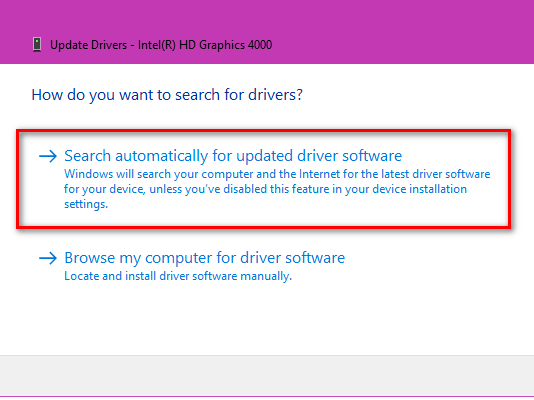Click the word 'settings.' ending the description
Viewport: 534px width, 400px height.
coord(86,204)
